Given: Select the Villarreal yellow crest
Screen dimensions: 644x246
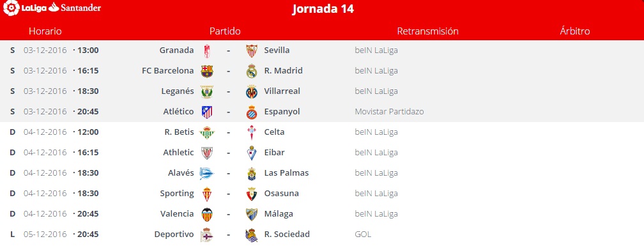Looking at the screenshot, I should (252, 91).
